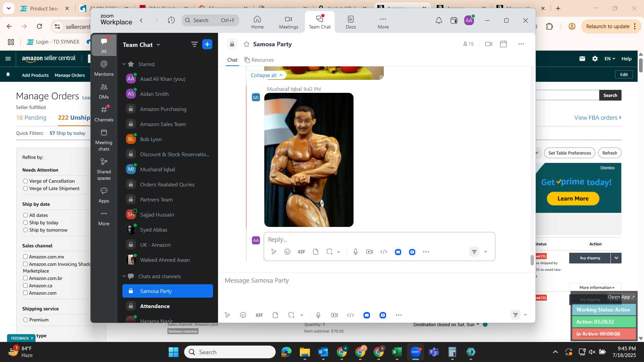This screenshot has width=644, height=362.
Task: Open Mentions in Zoom sidebar
Action: (x=104, y=68)
